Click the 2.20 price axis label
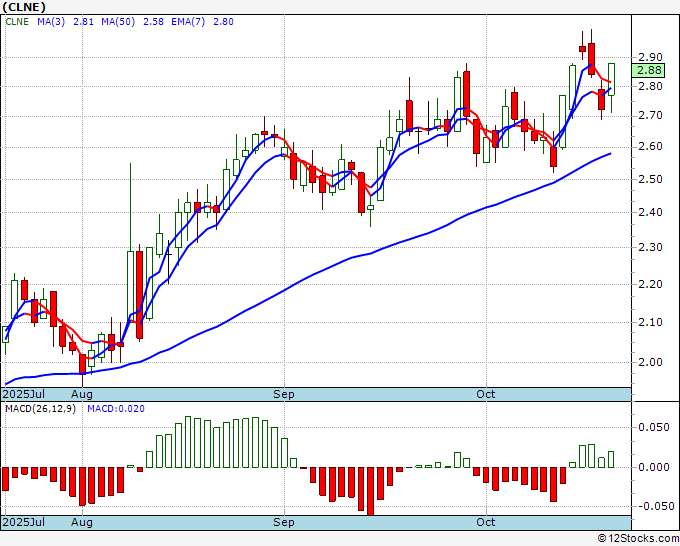Image resolution: width=680 pixels, height=546 pixels. (650, 284)
